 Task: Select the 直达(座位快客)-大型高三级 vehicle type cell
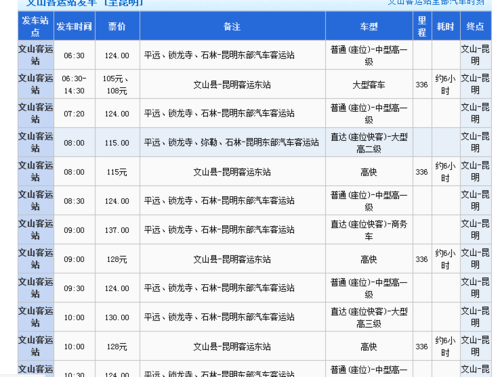369,317
